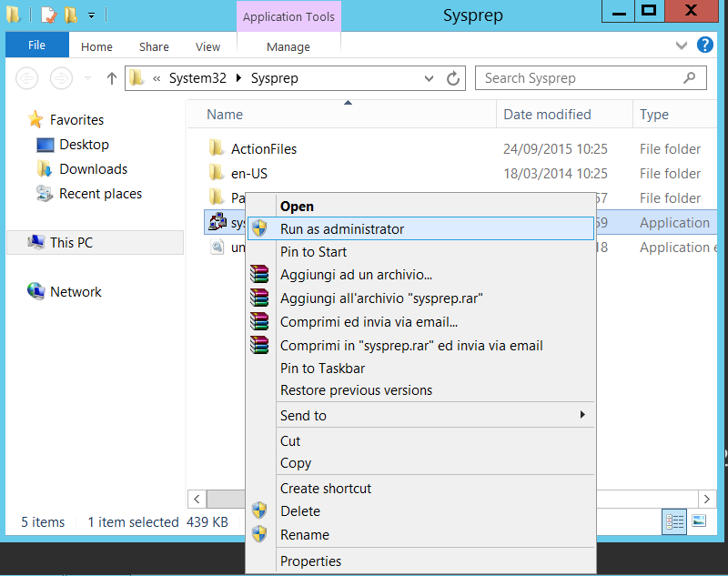Screen dimensions: 728x576
Task: Click the ActionFiles folder icon
Action: coord(216,148)
